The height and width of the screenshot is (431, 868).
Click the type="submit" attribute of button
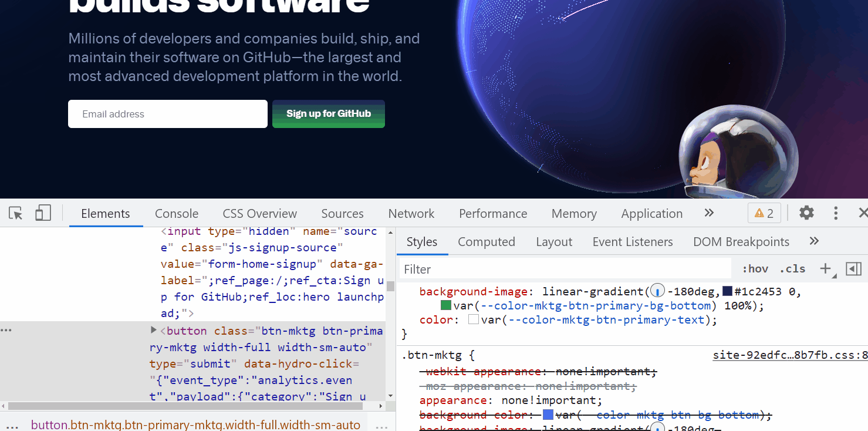point(192,363)
